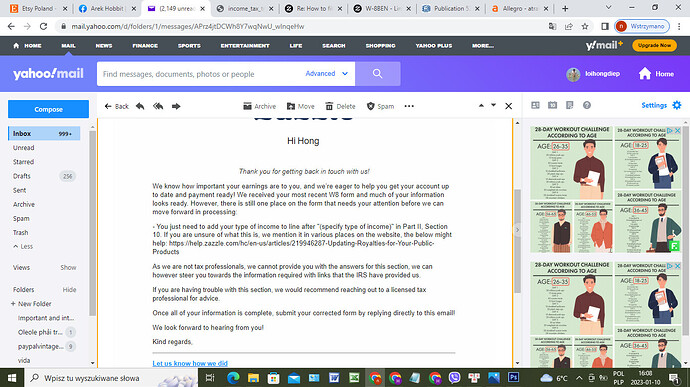
Task: Open the HOME item in Yahoo navigation
Action: pos(27,46)
